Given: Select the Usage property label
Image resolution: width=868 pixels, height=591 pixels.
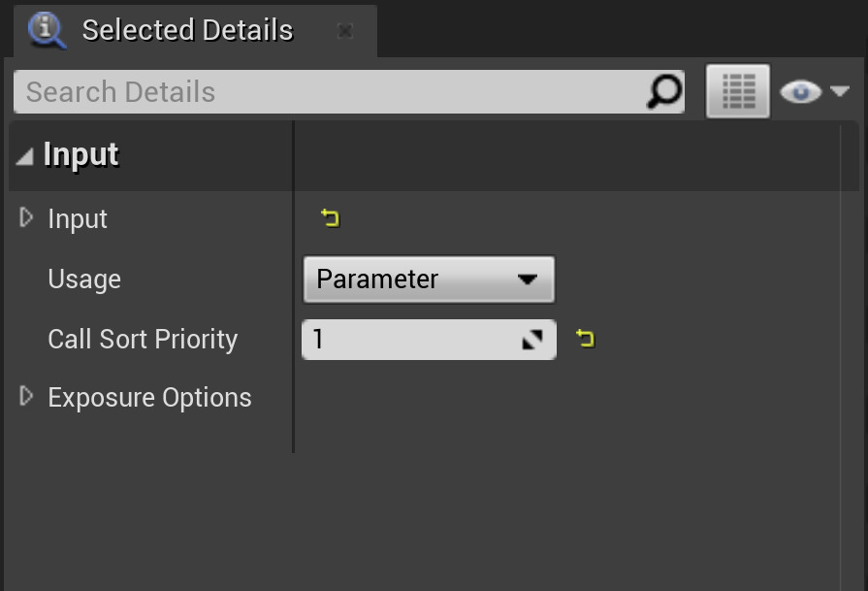Looking at the screenshot, I should click(x=84, y=279).
